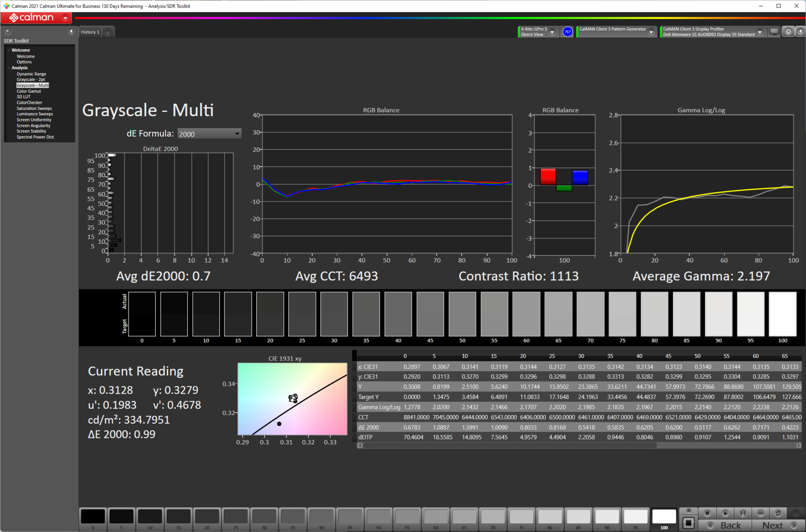Open Color Gamut in the workflow list
The height and width of the screenshot is (532, 806).
(29, 91)
